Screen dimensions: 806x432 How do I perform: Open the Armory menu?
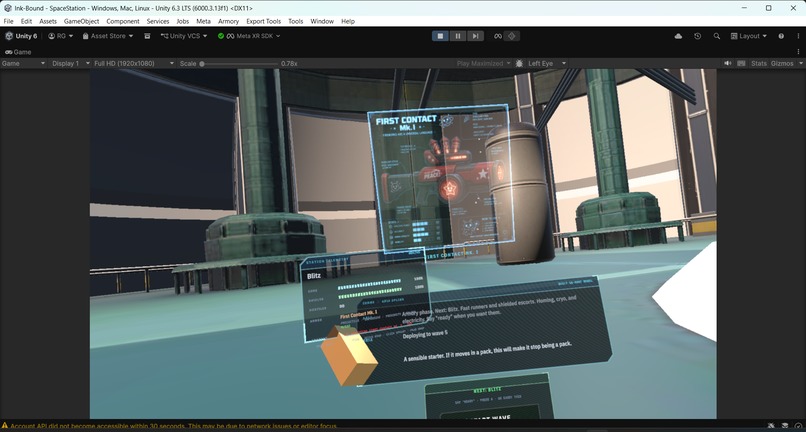point(228,21)
